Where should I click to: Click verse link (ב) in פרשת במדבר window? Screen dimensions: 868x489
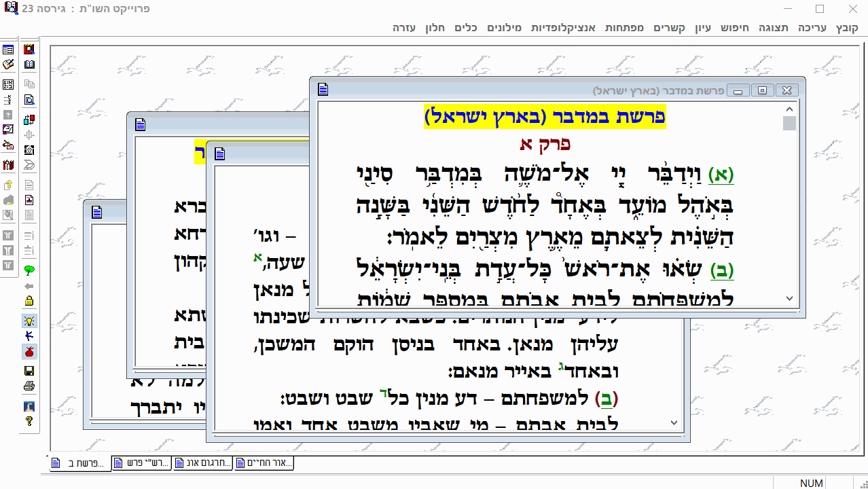722,270
